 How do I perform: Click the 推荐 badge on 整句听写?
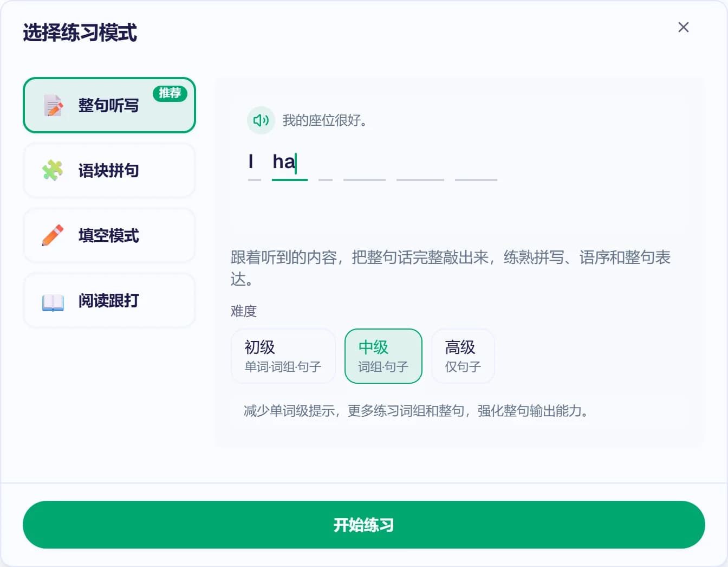pyautogui.click(x=170, y=93)
